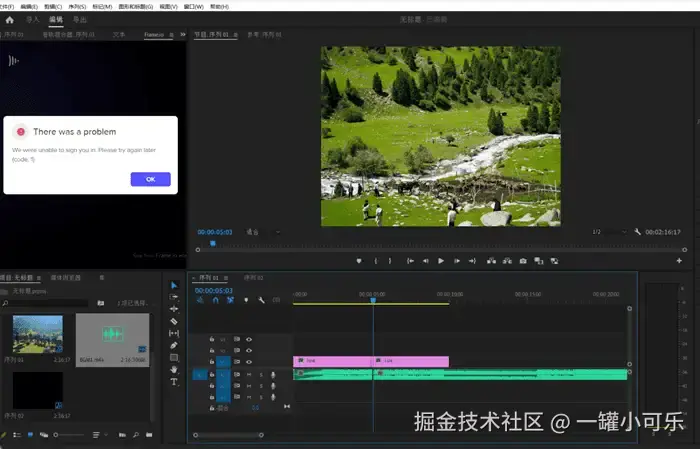Play the program monitor
Viewport: 700px width, 449px height.
(441, 261)
